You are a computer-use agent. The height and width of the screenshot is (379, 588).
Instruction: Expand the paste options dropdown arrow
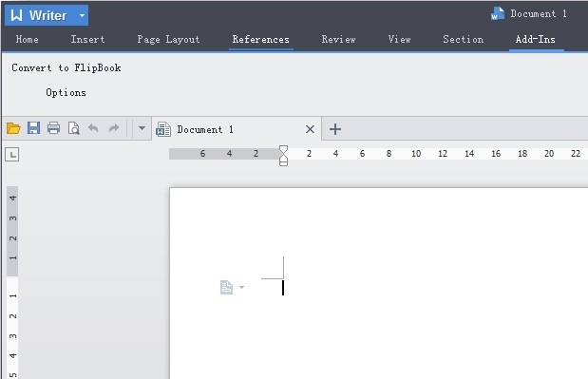click(x=242, y=287)
